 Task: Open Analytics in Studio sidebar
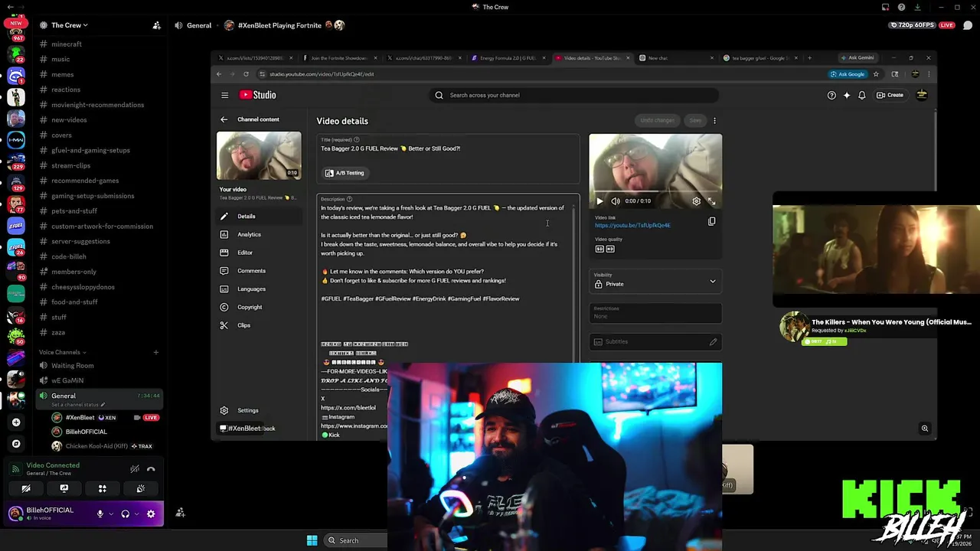tap(259, 234)
